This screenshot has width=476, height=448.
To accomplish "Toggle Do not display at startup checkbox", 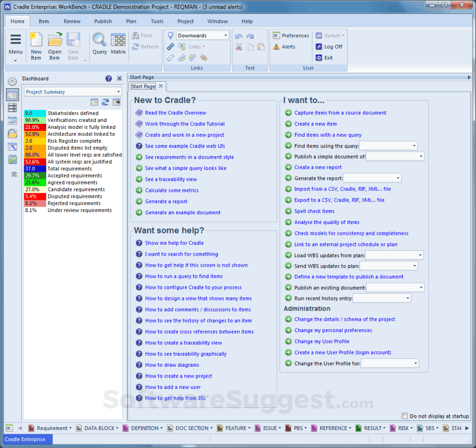I will point(405,416).
